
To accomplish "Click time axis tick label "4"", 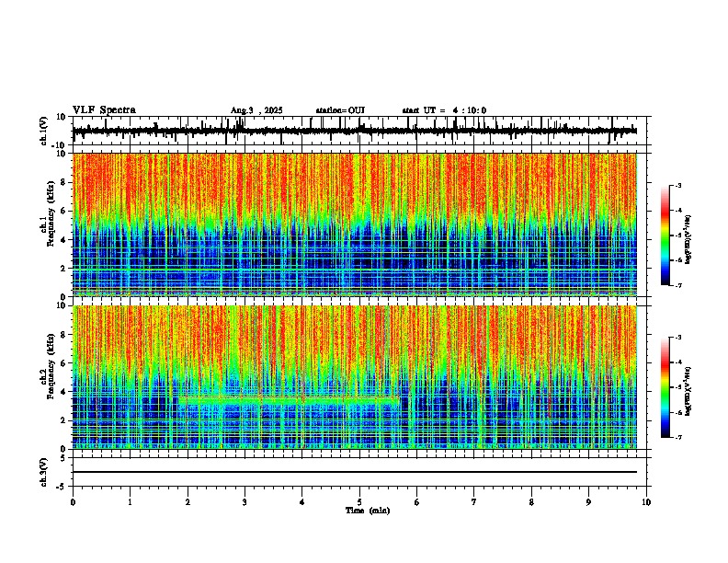I will click(302, 502).
